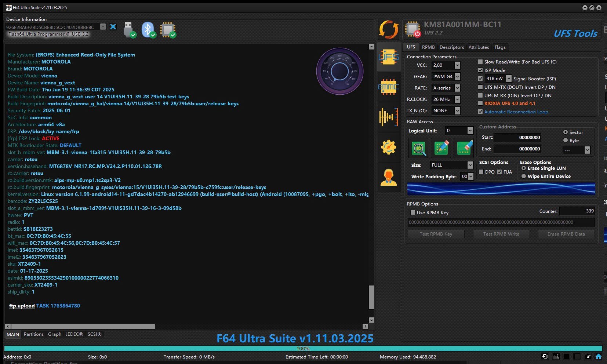Enable UFS M-TX (DOUT) Invert option
This screenshot has height=364, width=607.
480,87
